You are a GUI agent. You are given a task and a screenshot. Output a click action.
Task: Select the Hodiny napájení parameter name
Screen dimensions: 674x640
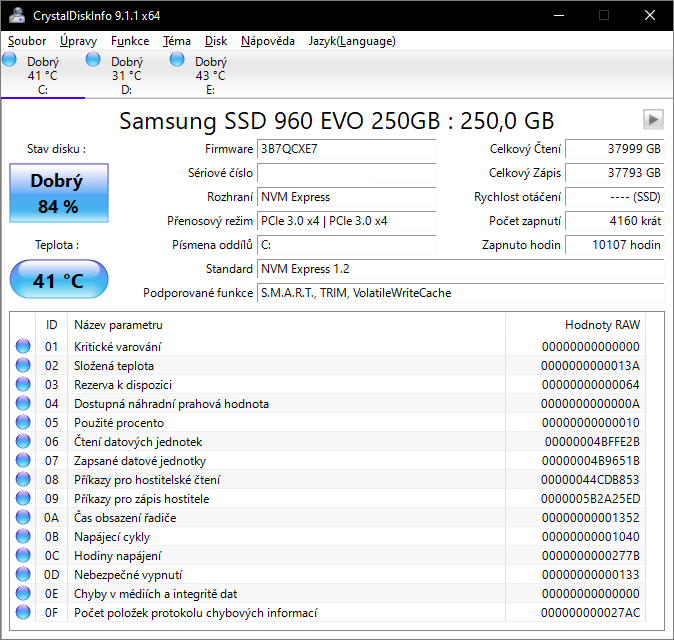click(117, 556)
